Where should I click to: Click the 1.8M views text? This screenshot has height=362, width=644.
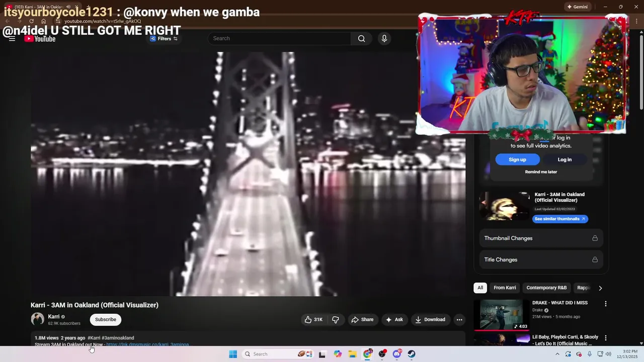(47, 338)
